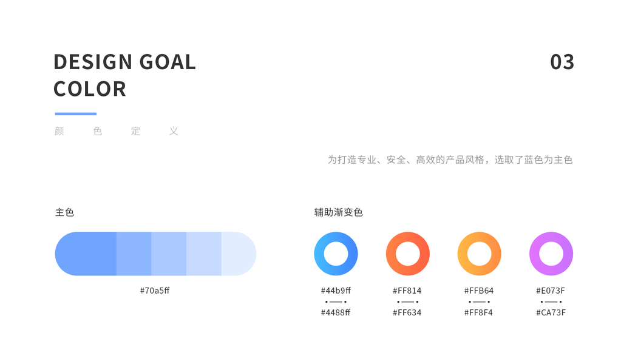Click the #CA73F hex code text

point(551,312)
